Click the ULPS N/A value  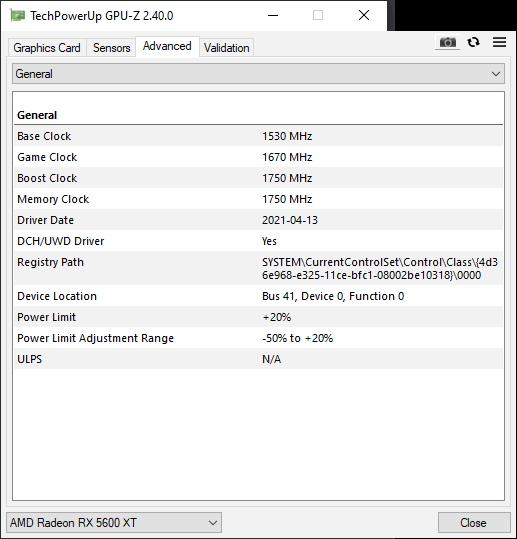point(272,359)
